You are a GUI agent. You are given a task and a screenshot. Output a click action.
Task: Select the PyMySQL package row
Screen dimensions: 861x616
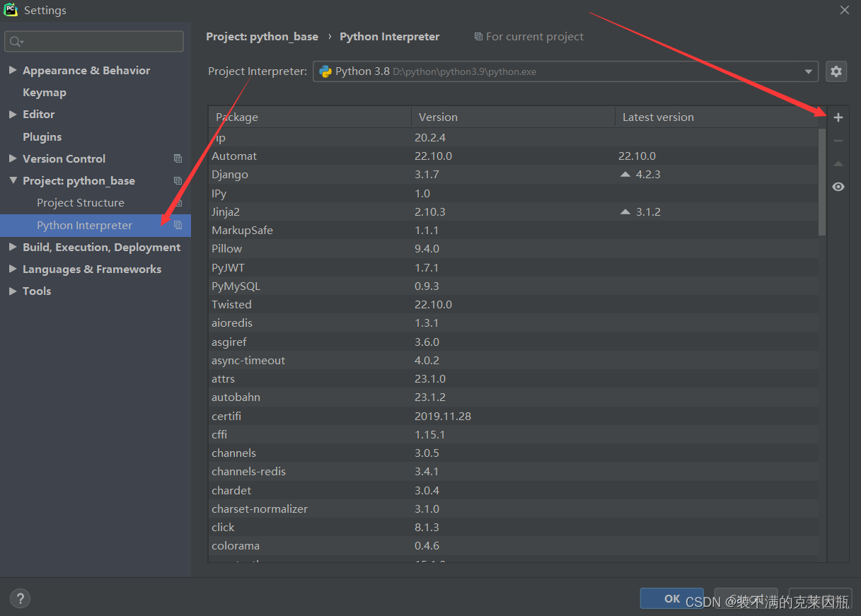pos(513,286)
